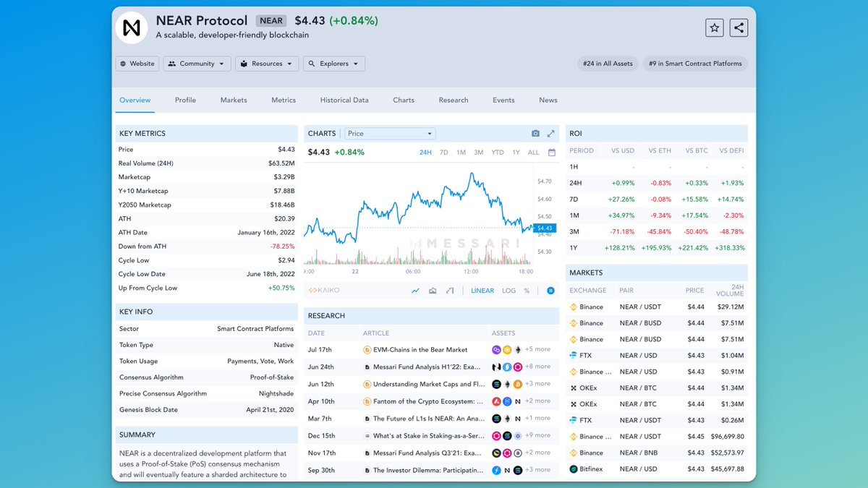Image resolution: width=868 pixels, height=488 pixels.
Task: Select area chart type icon
Action: (x=433, y=291)
